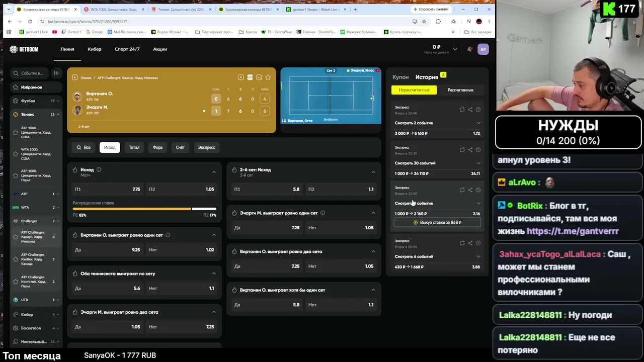Expand the WTA category in the sidebar
Viewport: 644px width, 362px height.
coord(58,207)
